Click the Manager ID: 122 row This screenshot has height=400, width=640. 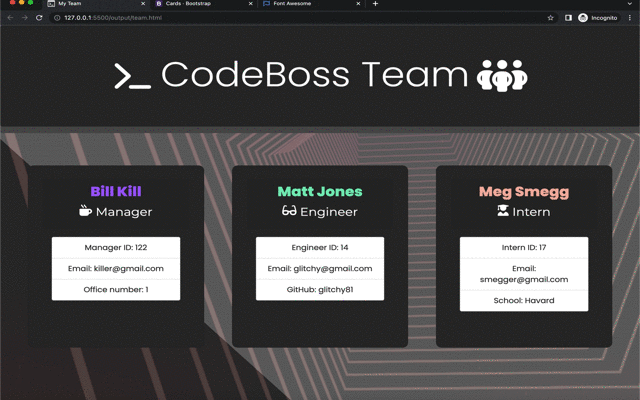coord(116,247)
